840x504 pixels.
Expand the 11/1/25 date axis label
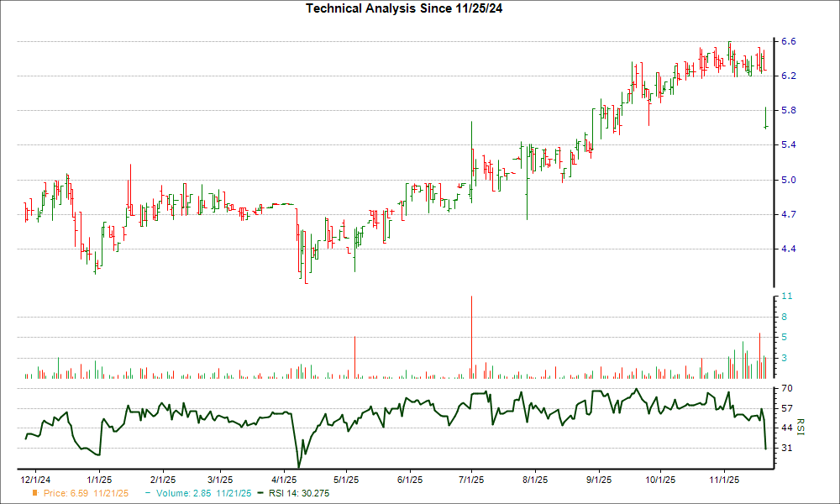724,480
